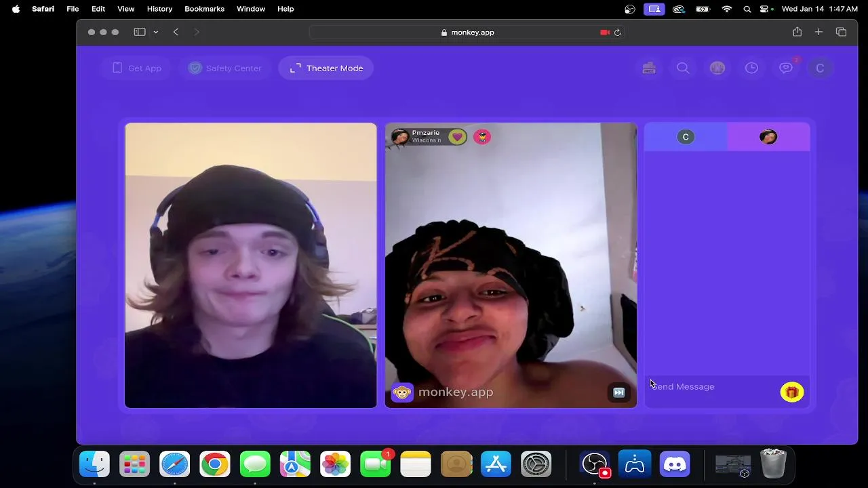Select the partner avatar chat tab

coord(768,137)
